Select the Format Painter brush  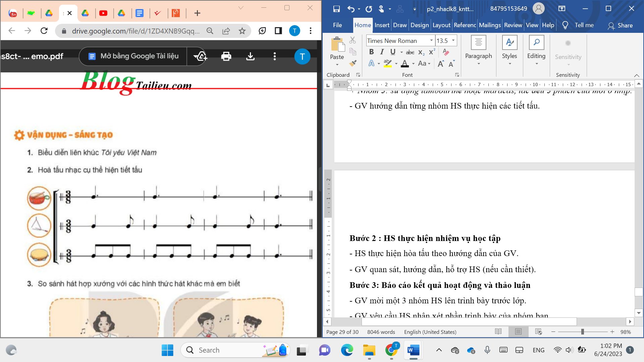click(x=353, y=63)
